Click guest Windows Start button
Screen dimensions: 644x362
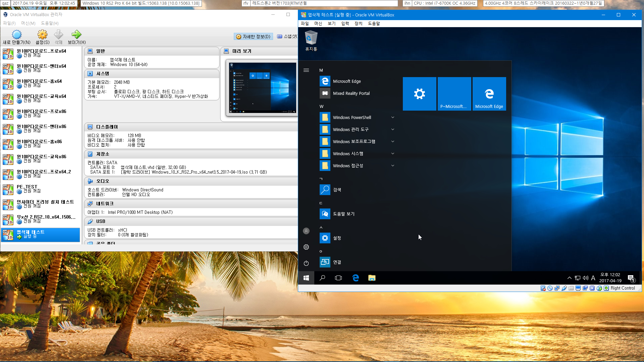point(306,278)
